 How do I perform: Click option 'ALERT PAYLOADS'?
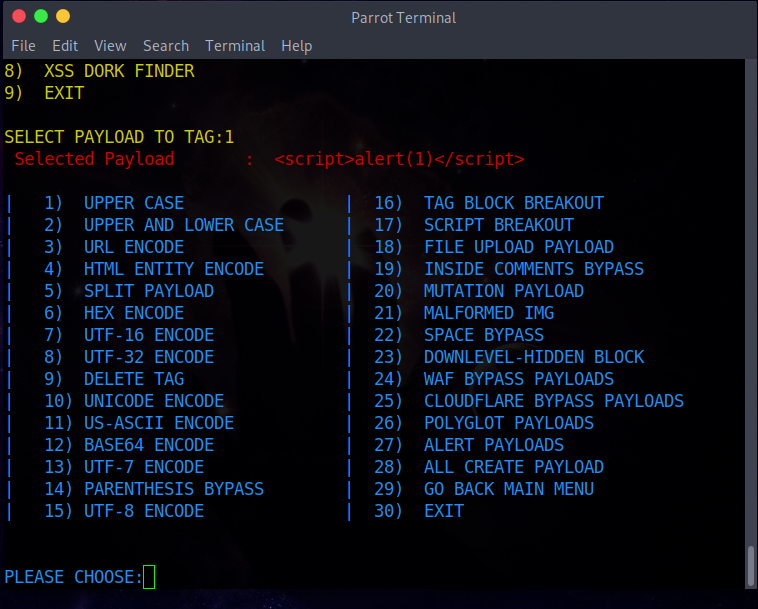point(494,445)
